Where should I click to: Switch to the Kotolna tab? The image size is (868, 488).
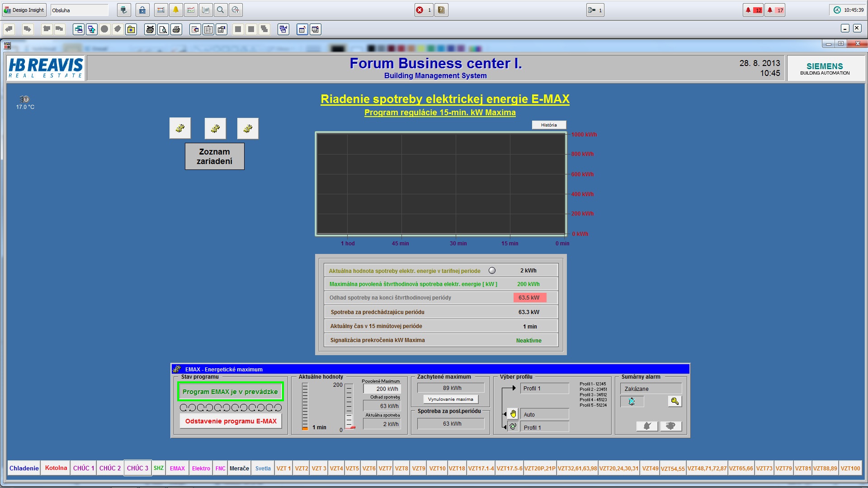click(x=56, y=468)
